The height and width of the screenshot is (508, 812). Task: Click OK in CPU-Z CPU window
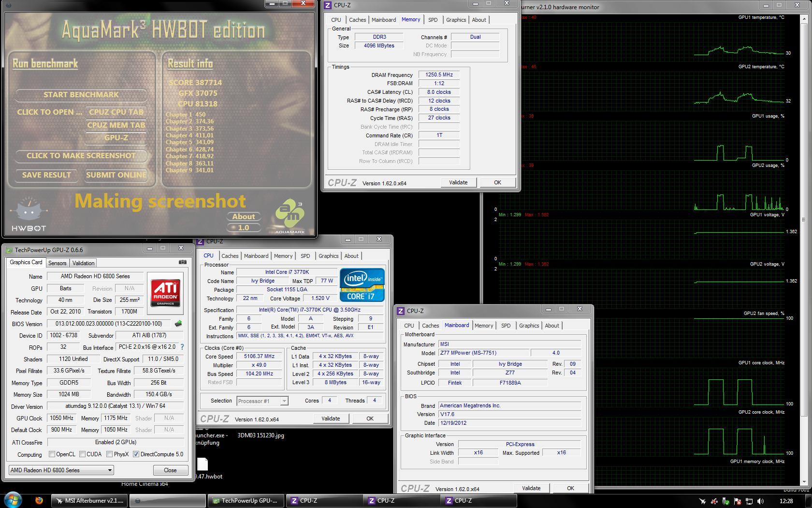point(370,418)
